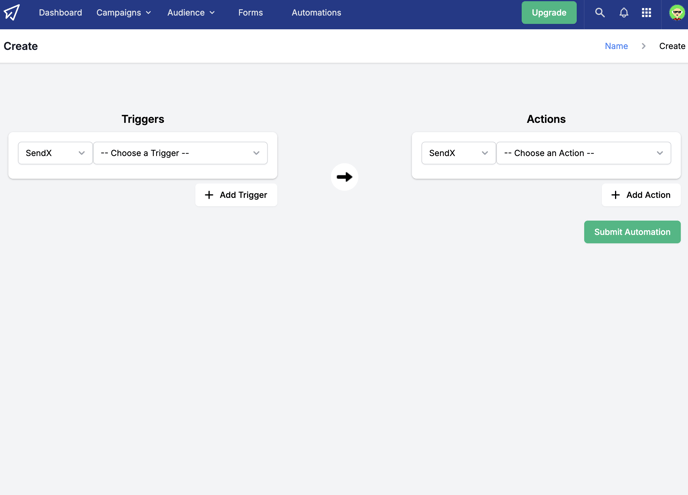Follow the Name breadcrumb link
This screenshot has height=495, width=688.
pyautogui.click(x=616, y=46)
